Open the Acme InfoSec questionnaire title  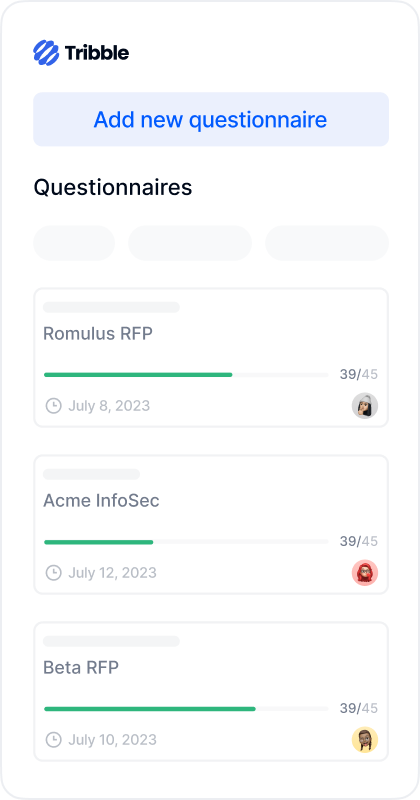[101, 501]
